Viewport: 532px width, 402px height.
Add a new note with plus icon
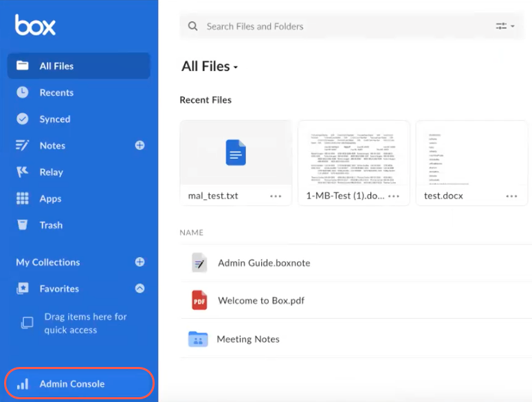(x=140, y=145)
